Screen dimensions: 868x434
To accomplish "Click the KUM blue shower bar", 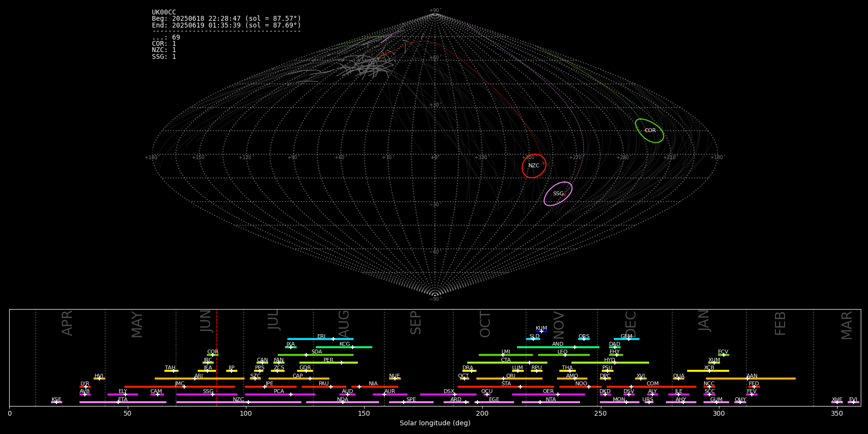I will pyautogui.click(x=542, y=331).
